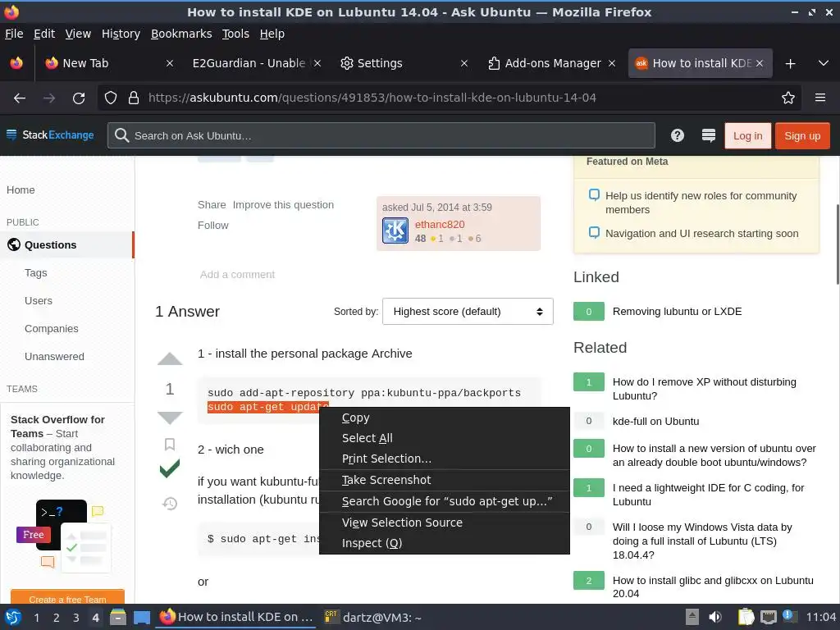Open Firefox hamburger application menu
Viewport: 840px width, 630px height.
point(820,98)
